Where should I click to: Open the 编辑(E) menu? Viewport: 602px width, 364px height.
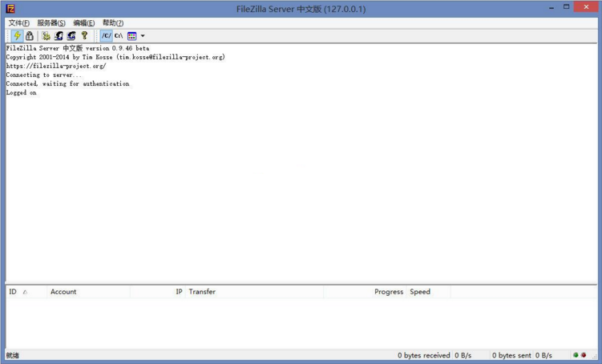pos(83,23)
